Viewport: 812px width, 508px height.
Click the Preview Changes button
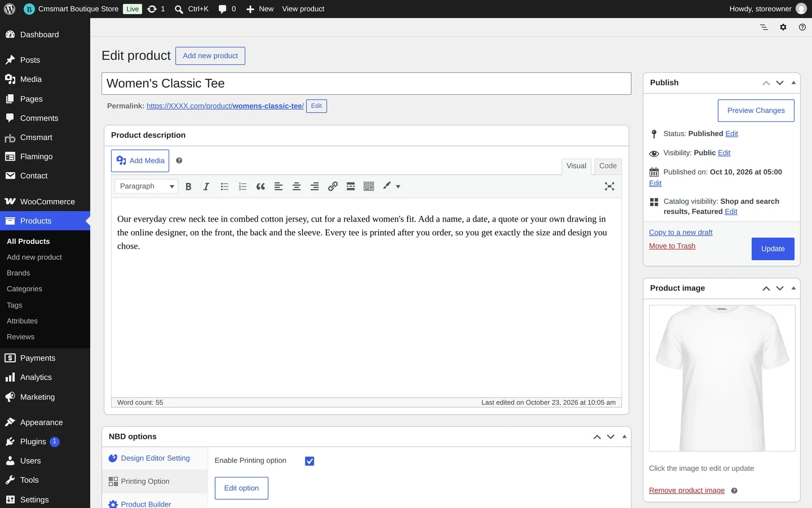point(756,111)
